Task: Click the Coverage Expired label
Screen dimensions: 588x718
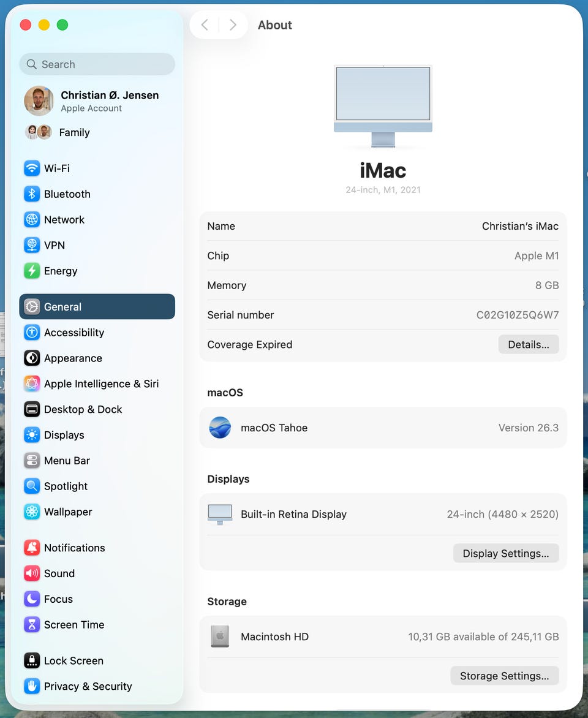Action: pos(249,344)
